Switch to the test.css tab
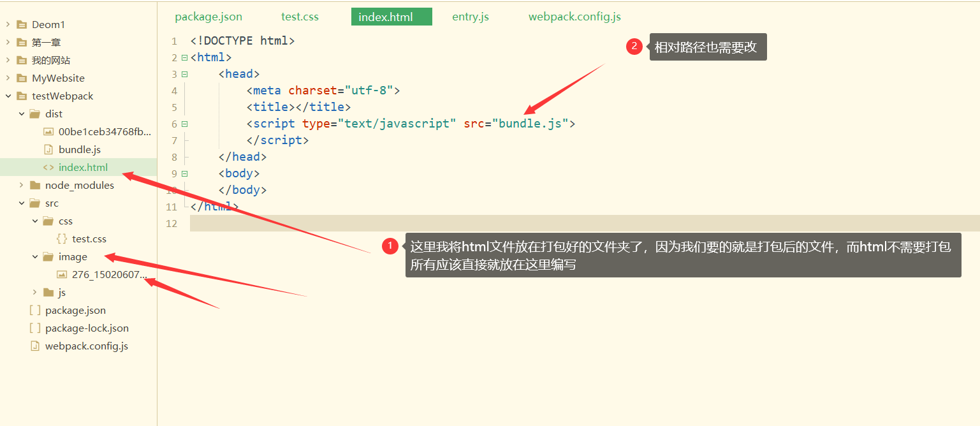The height and width of the screenshot is (426, 980). click(300, 17)
